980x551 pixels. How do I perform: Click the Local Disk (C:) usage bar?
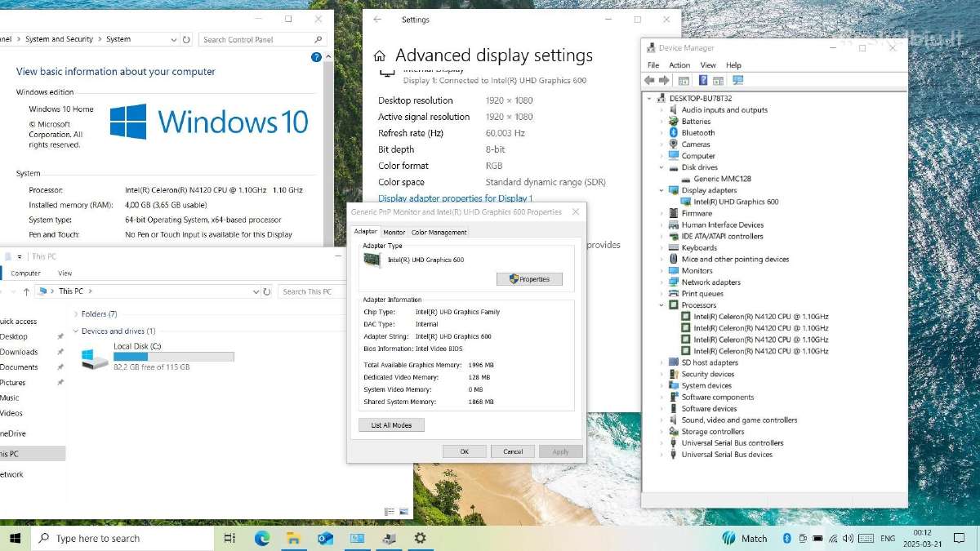pos(174,357)
